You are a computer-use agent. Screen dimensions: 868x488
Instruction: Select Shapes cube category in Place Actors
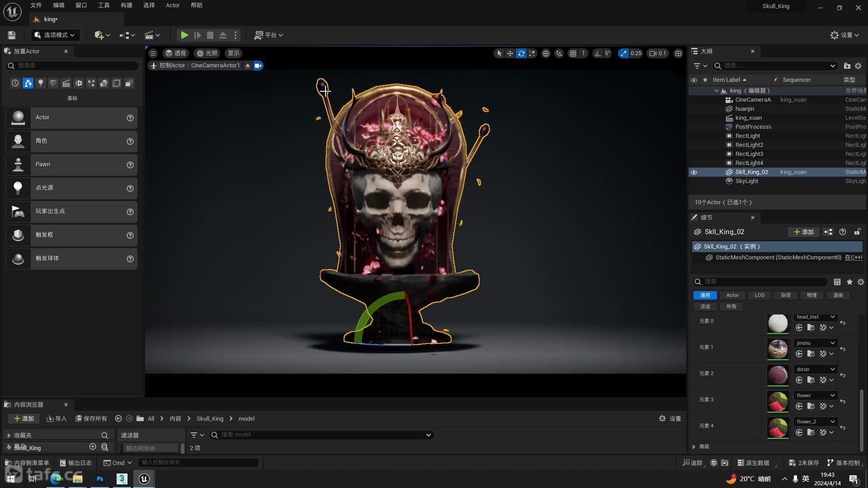[53, 83]
